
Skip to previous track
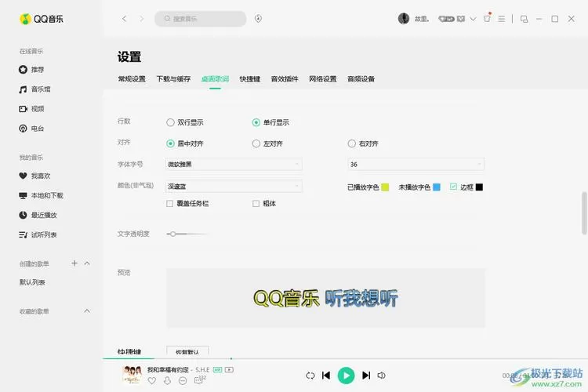326,376
